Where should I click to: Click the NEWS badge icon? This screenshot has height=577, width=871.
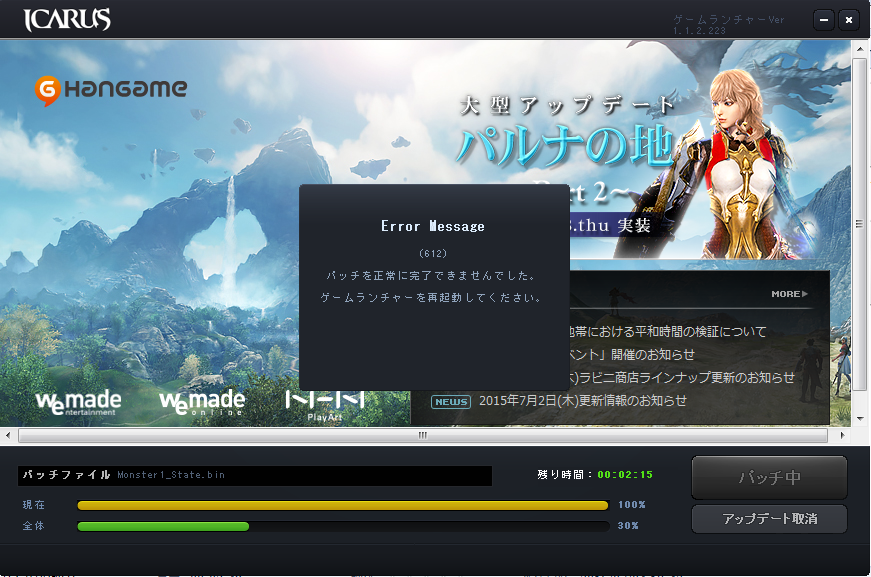click(450, 402)
